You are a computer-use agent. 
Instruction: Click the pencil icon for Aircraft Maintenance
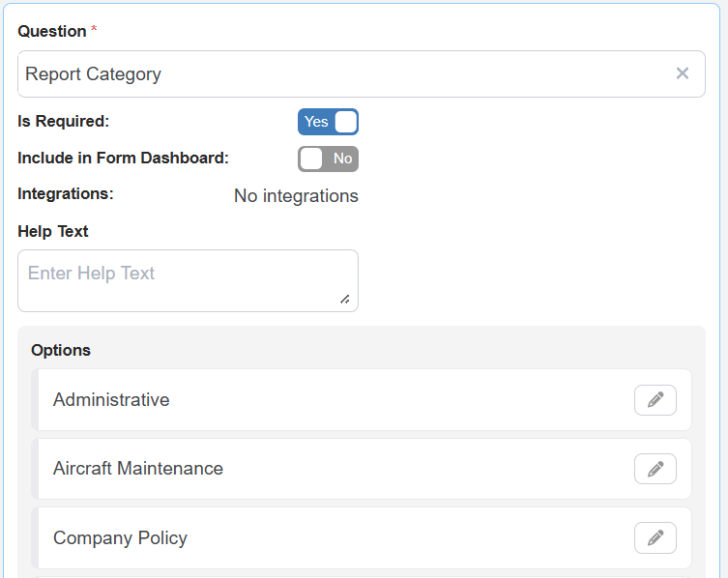pyautogui.click(x=655, y=469)
